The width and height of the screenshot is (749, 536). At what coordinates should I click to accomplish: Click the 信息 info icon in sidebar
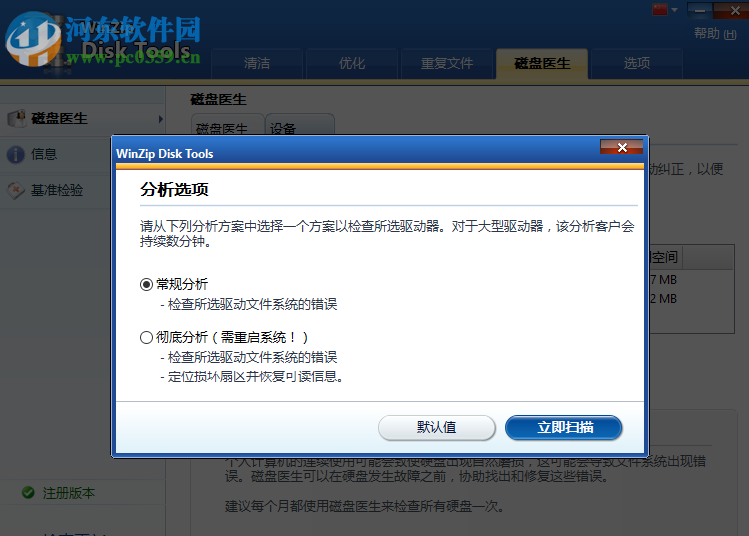pos(16,154)
